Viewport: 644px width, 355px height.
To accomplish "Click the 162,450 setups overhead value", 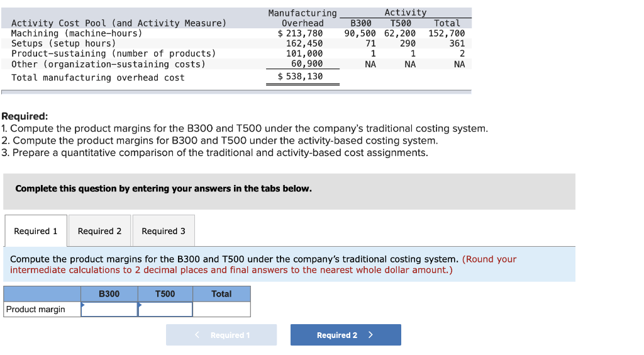I will tap(304, 43).
